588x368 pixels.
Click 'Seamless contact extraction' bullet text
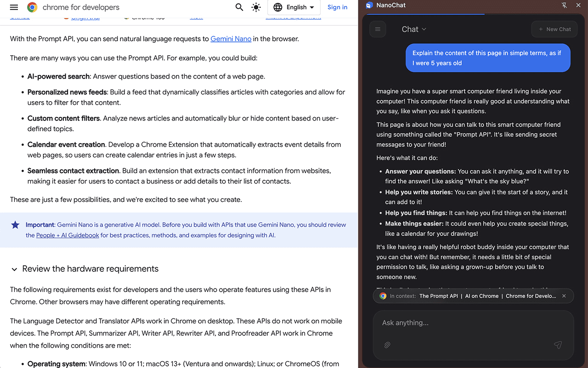[x=73, y=171]
